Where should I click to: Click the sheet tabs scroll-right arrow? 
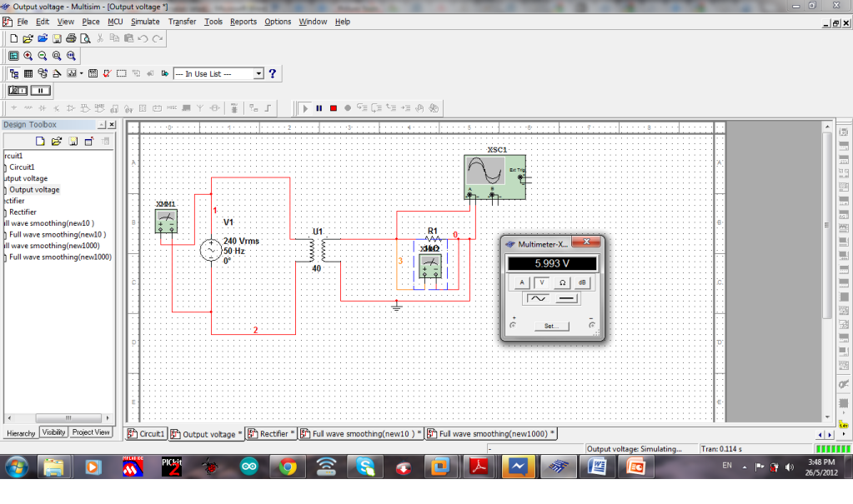pyautogui.click(x=830, y=434)
